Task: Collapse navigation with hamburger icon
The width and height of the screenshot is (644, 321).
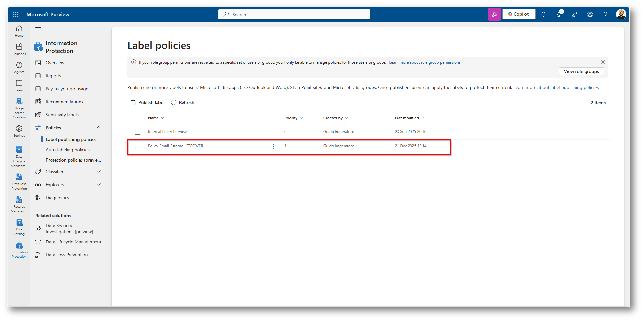Action: tap(38, 29)
